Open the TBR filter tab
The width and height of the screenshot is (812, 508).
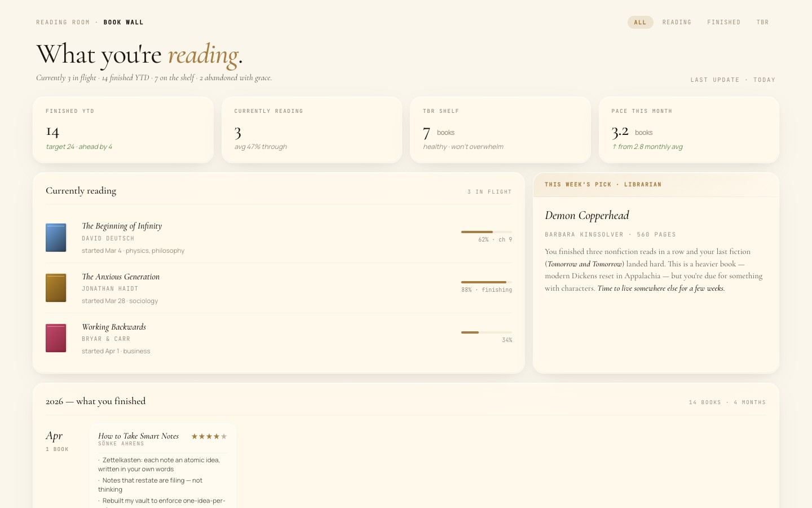point(762,23)
